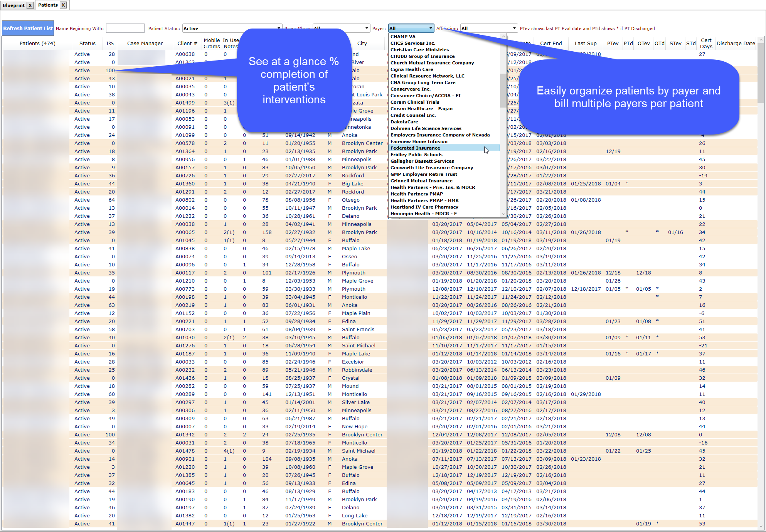Click city cell Brooklyn Center for A00578

click(x=362, y=143)
